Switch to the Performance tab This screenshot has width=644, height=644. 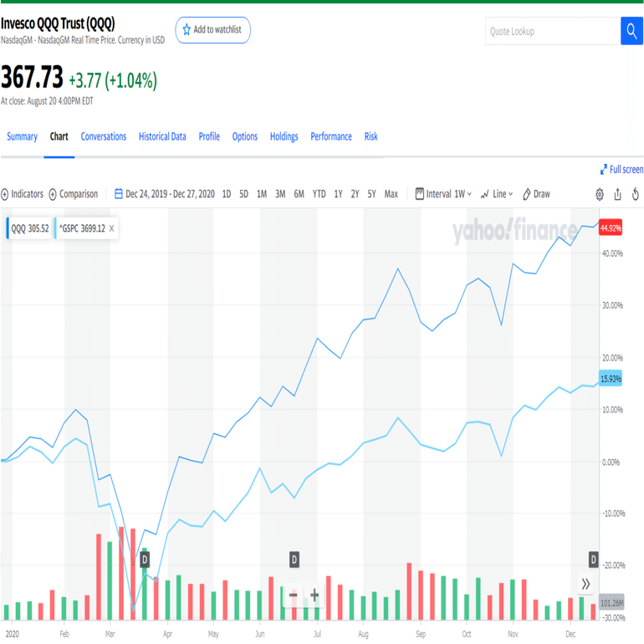[331, 137]
